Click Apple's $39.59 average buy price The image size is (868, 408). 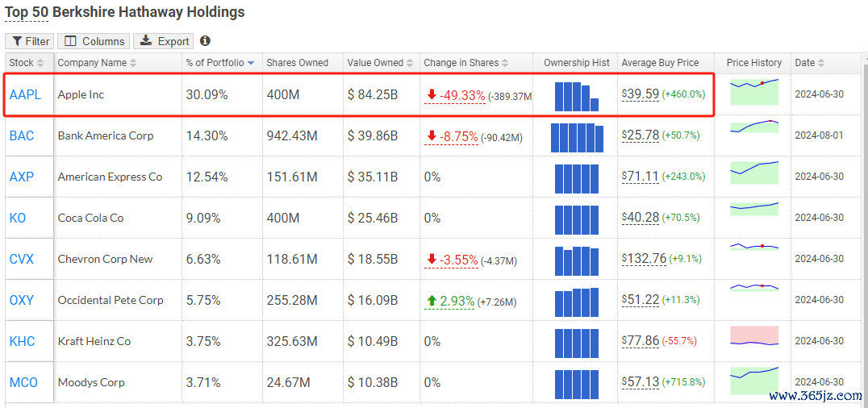[641, 94]
